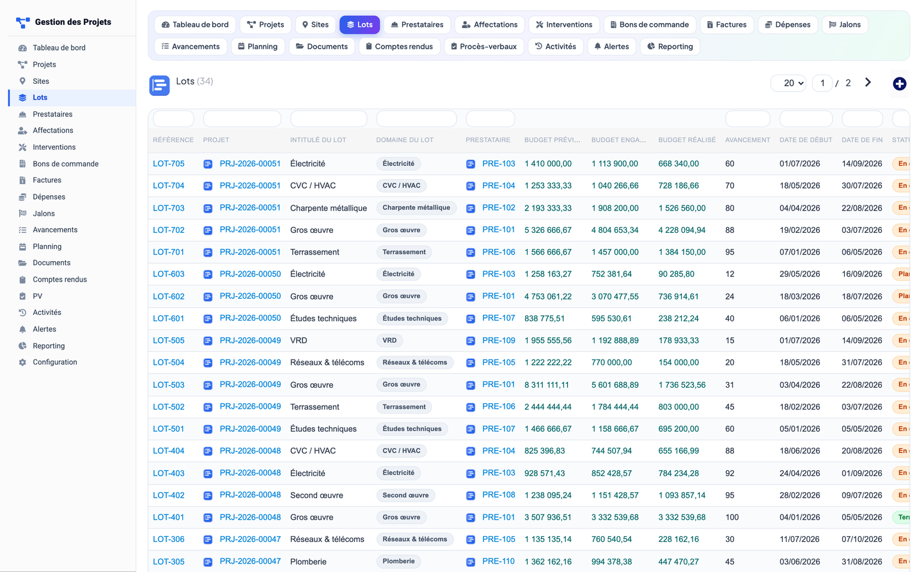Click the Gestion des Projets logo icon
This screenshot has height=572, width=924.
point(23,22)
